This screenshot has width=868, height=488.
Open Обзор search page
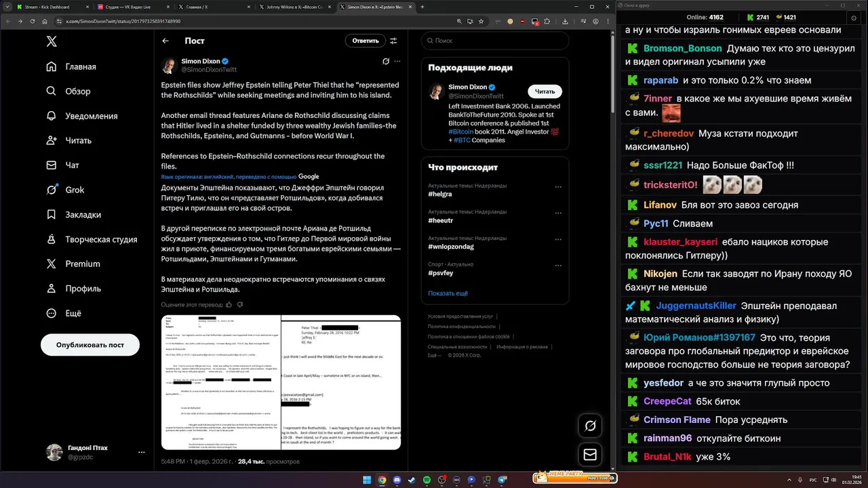[68, 91]
